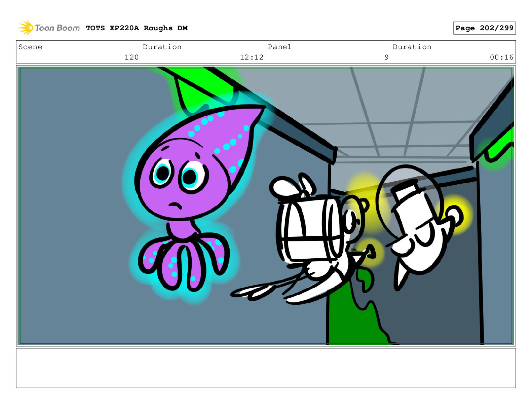532x412 pixels.
Task: Click the 'Duration' label next to Scene
Action: click(162, 47)
